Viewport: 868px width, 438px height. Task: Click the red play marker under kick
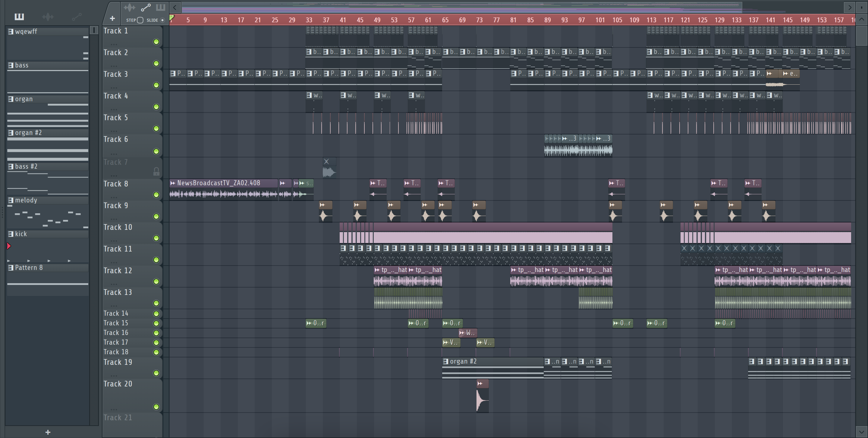pyautogui.click(x=9, y=246)
